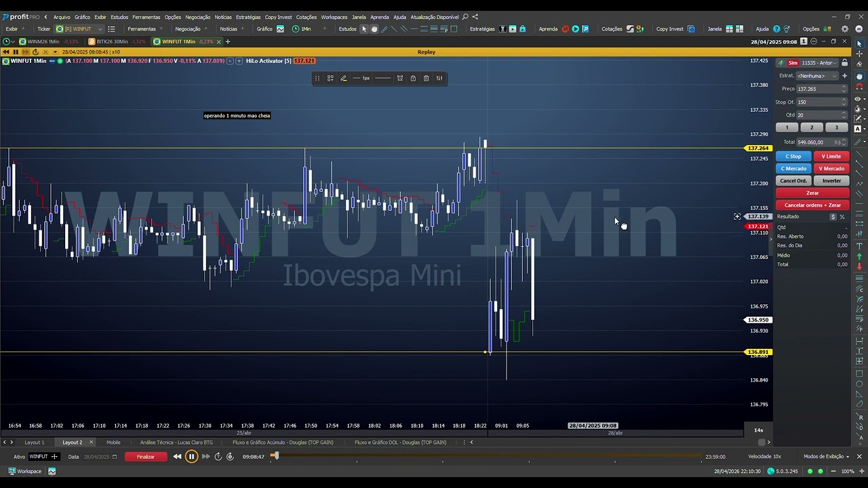Viewport: 868px width, 488px height.
Task: Select the green up arrow drawing tool
Action: click(859, 256)
